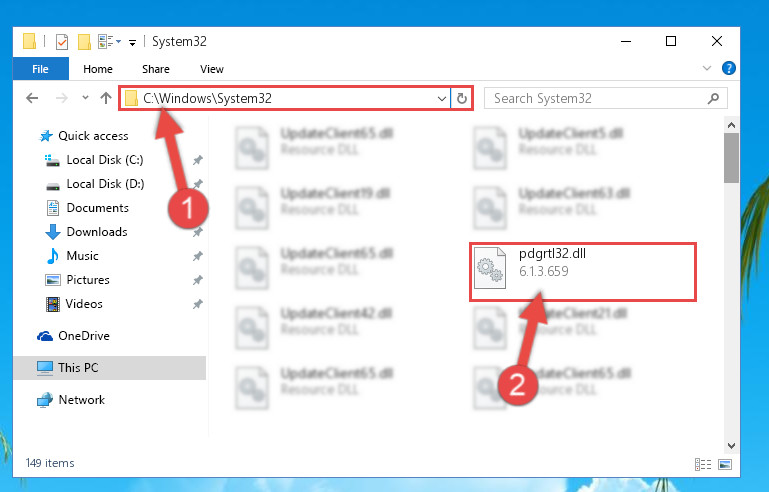Toggle pin for Videos folder

click(x=198, y=304)
